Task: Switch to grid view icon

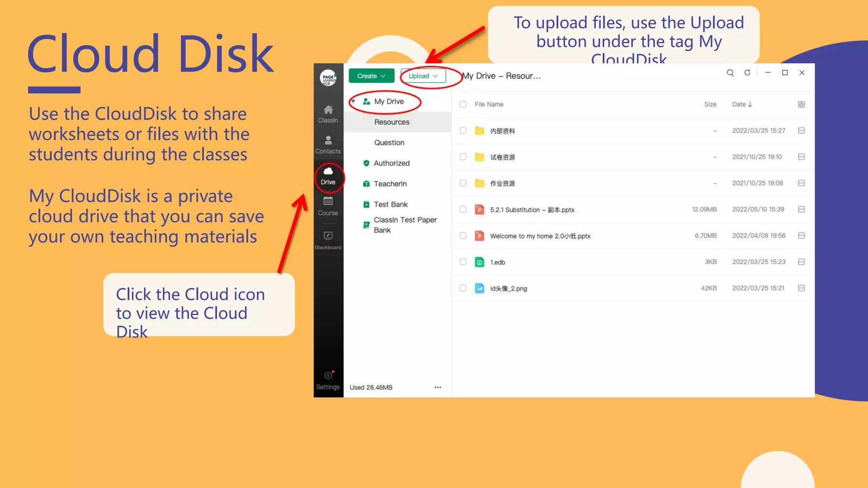Action: pos(801,105)
